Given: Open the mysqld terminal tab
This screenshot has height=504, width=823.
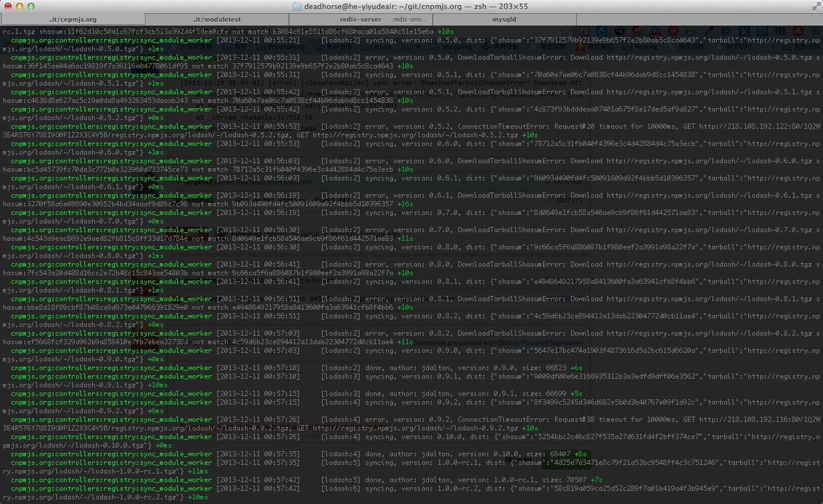Looking at the screenshot, I should click(x=504, y=20).
